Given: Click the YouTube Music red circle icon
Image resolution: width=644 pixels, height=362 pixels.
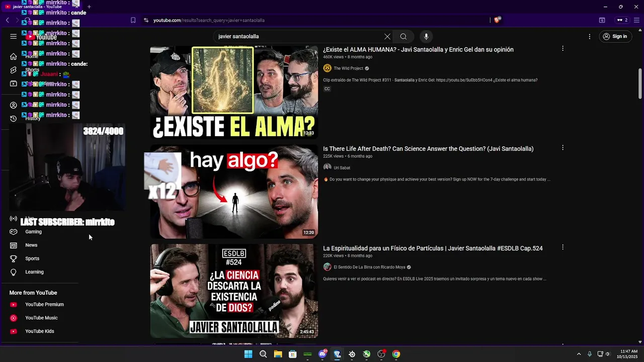Looking at the screenshot, I should point(14,318).
